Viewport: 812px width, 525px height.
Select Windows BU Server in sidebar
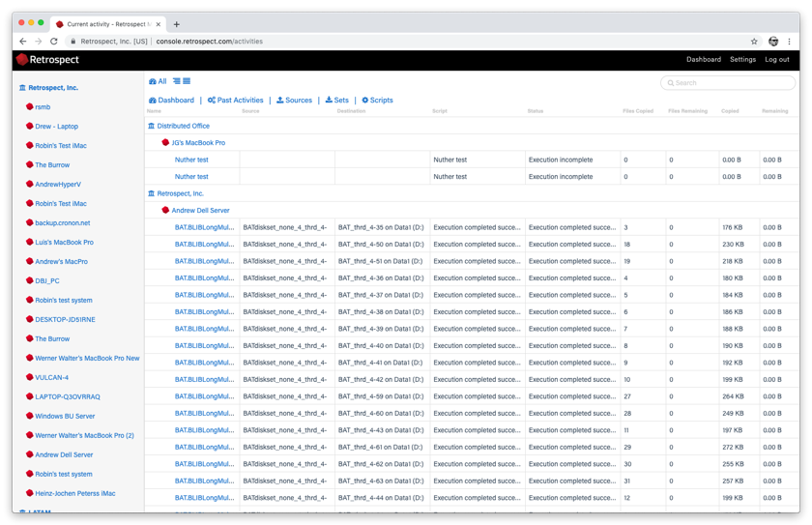point(65,417)
